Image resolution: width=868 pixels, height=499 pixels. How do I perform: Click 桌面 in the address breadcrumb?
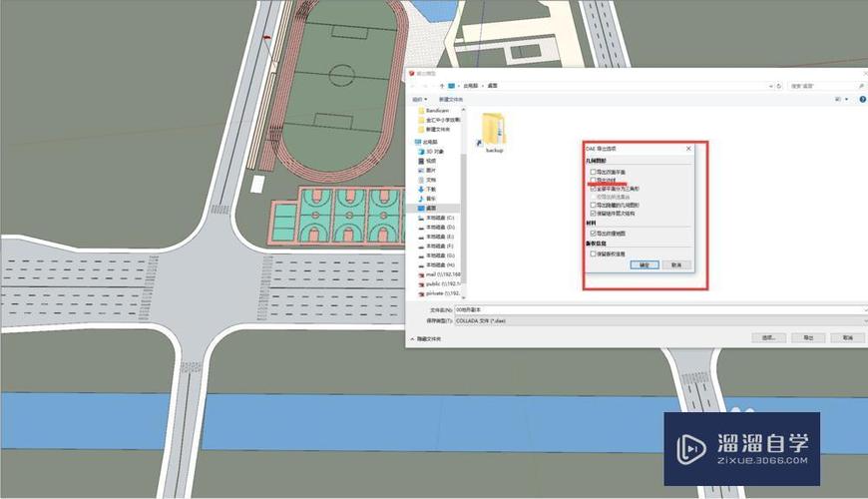493,86
